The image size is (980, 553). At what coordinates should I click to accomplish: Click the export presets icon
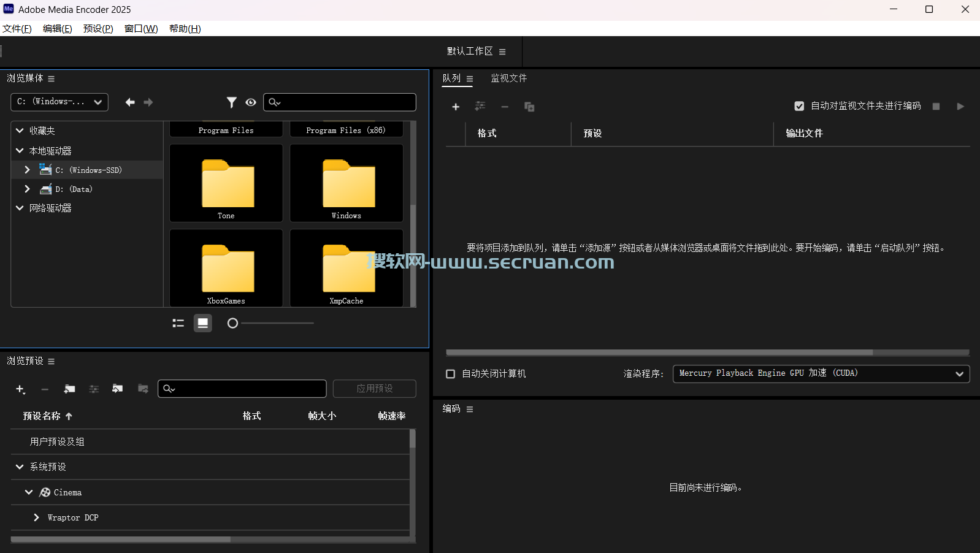[x=143, y=389]
